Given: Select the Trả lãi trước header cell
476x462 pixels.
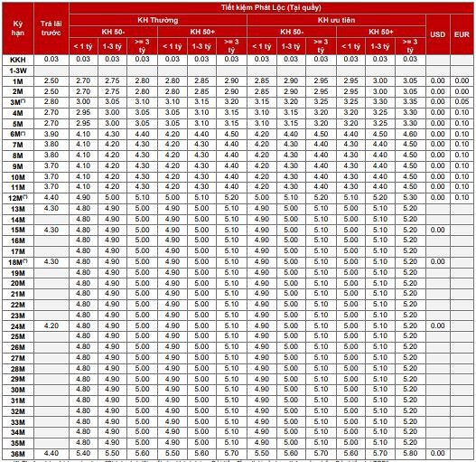Looking at the screenshot, I should (51, 28).
